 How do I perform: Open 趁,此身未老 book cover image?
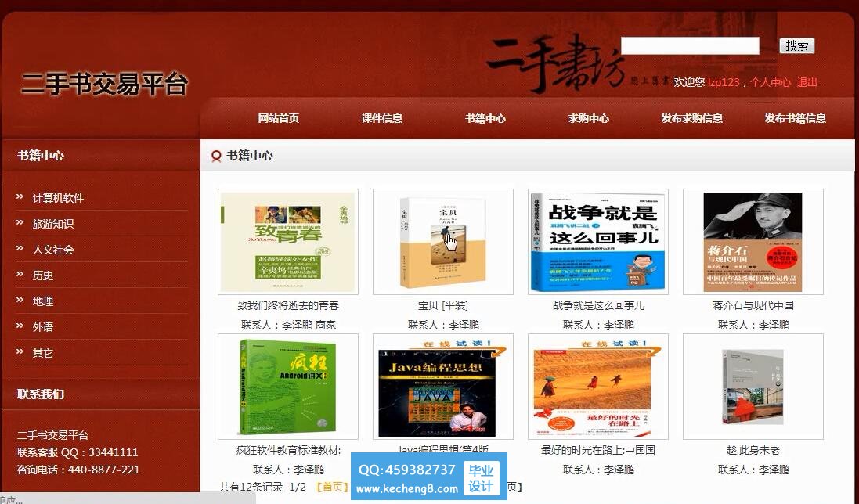753,387
